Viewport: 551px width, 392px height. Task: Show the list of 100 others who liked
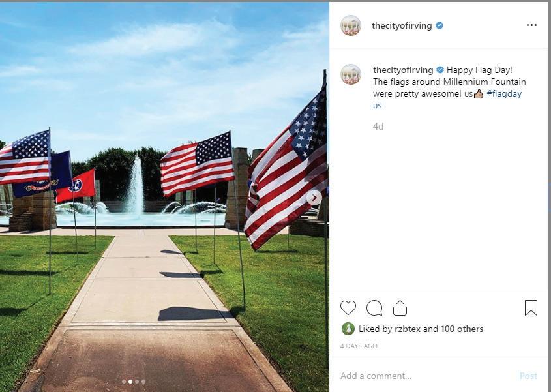click(x=462, y=329)
